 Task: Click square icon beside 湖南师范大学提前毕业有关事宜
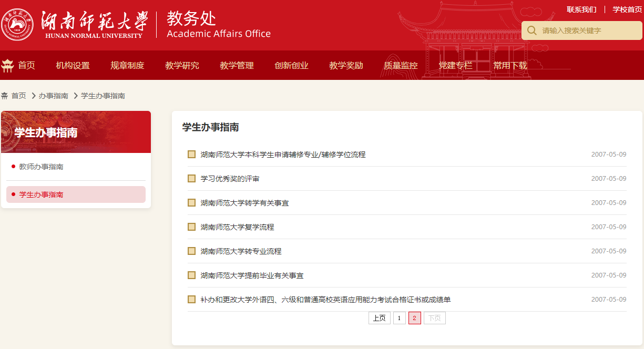pyautogui.click(x=191, y=275)
